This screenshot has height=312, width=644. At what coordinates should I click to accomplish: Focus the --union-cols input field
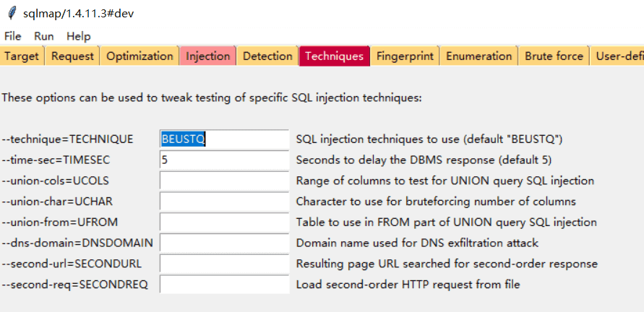coord(224,181)
